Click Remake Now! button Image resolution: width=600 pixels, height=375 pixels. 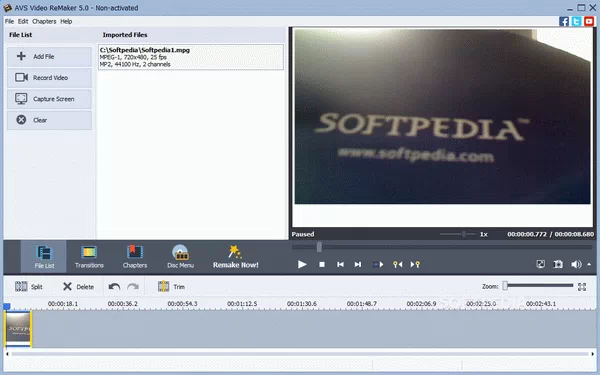click(x=235, y=257)
